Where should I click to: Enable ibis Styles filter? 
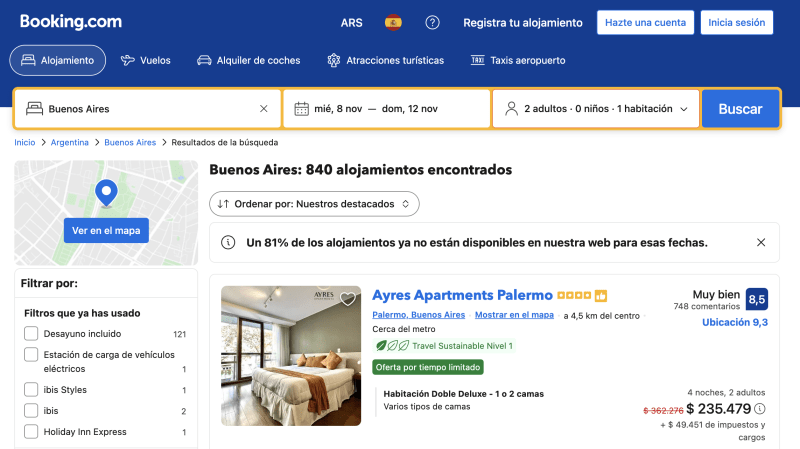coord(31,390)
